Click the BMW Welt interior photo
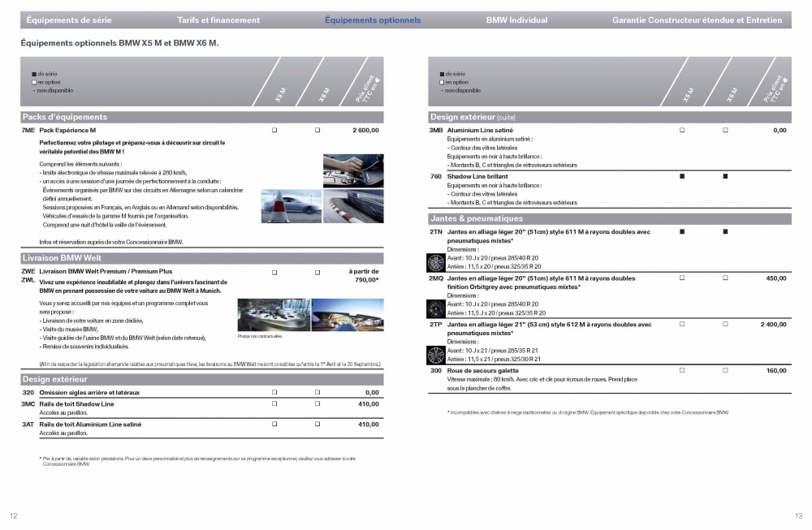This screenshot has width=812, height=530. tap(274, 315)
